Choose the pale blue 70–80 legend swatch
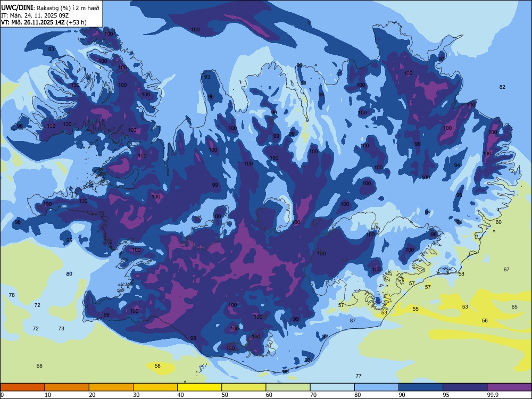Viewport: 532px width, 399px height. pyautogui.click(x=332, y=387)
